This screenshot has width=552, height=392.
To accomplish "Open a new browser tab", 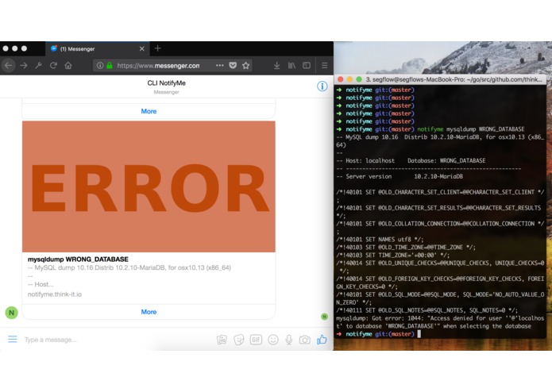I will click(158, 48).
